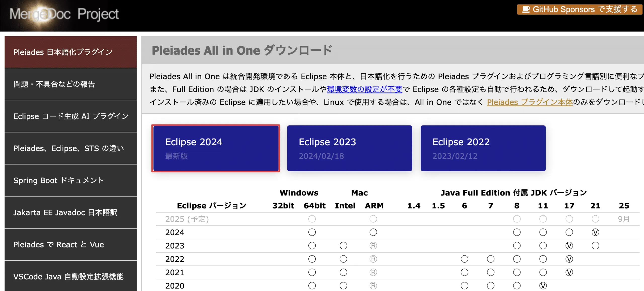The image size is (644, 291).
Task: Click 2022 row JDK 6 circle
Action: (x=465, y=259)
